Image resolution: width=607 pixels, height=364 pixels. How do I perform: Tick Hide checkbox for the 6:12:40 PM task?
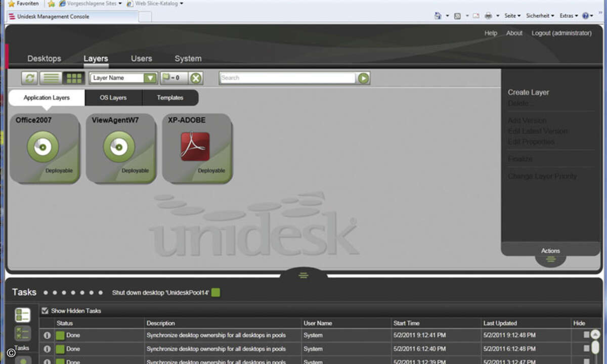[586, 348]
